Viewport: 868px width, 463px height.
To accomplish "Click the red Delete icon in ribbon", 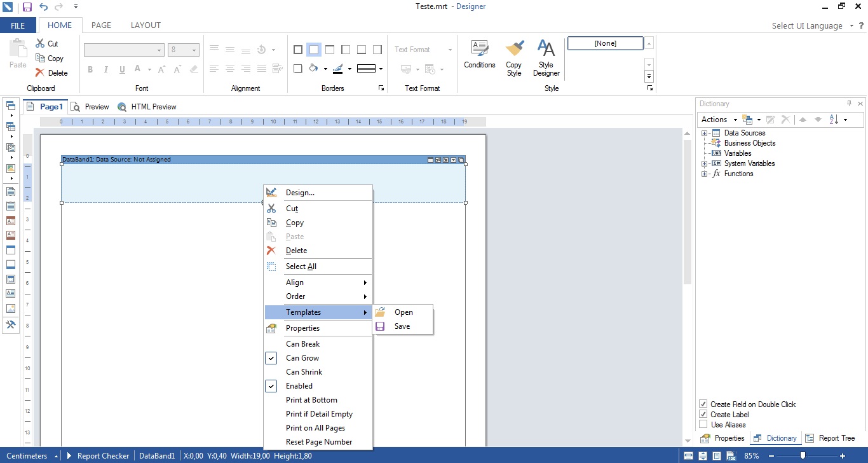I will point(40,73).
